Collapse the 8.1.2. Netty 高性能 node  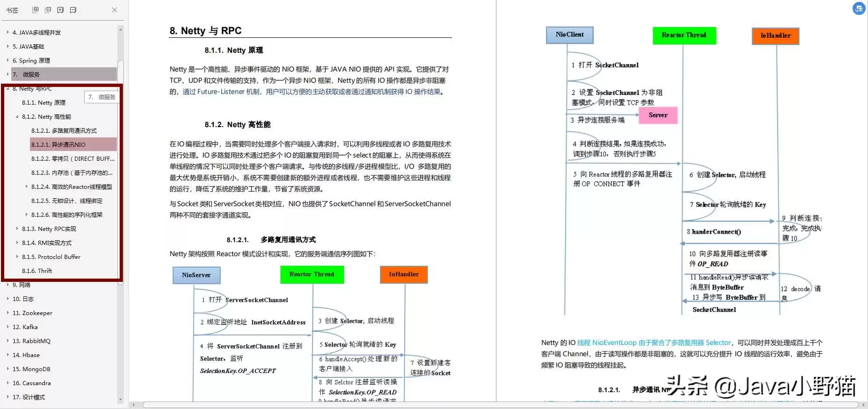click(17, 116)
